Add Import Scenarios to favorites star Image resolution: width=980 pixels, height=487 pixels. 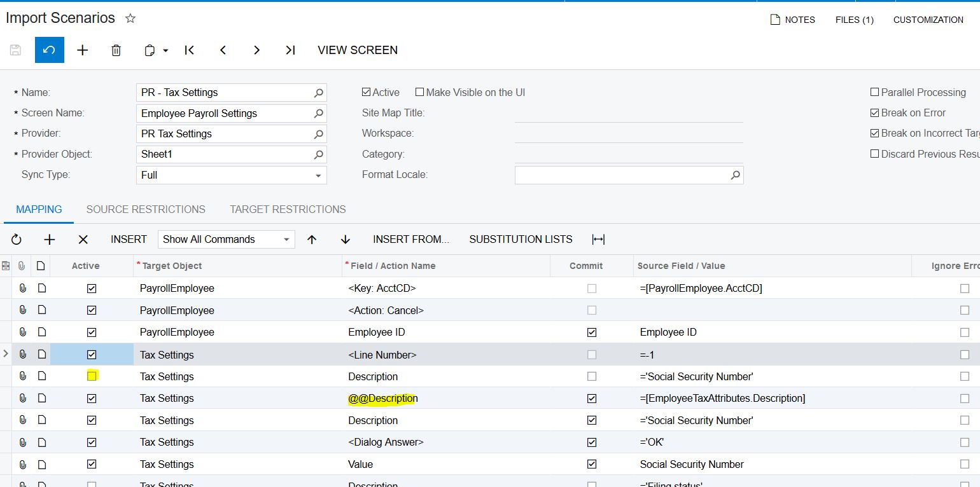pos(130,18)
